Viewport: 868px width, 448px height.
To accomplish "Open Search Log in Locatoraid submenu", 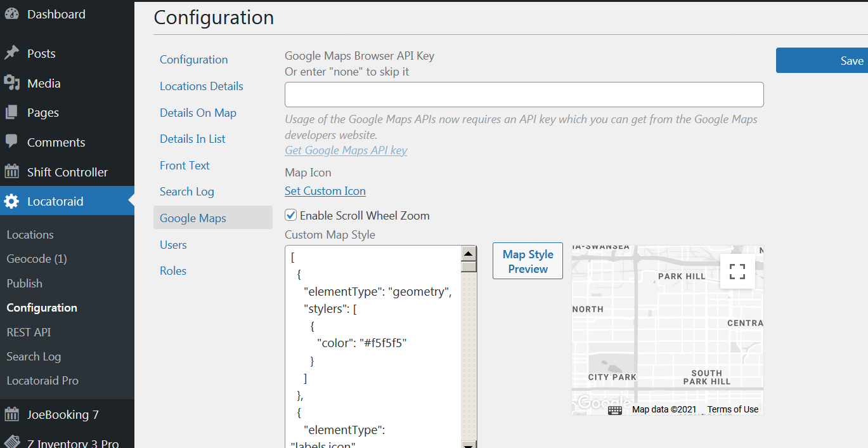I will click(34, 357).
